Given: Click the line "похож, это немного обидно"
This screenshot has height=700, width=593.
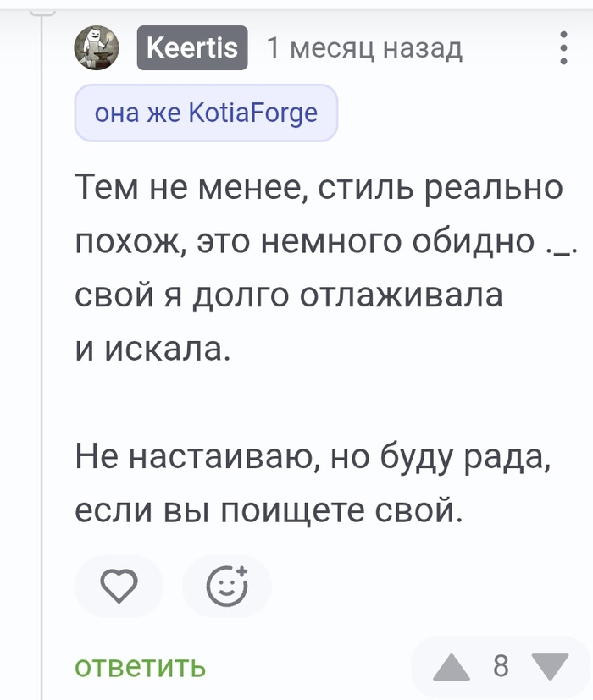Looking at the screenshot, I should [x=305, y=241].
